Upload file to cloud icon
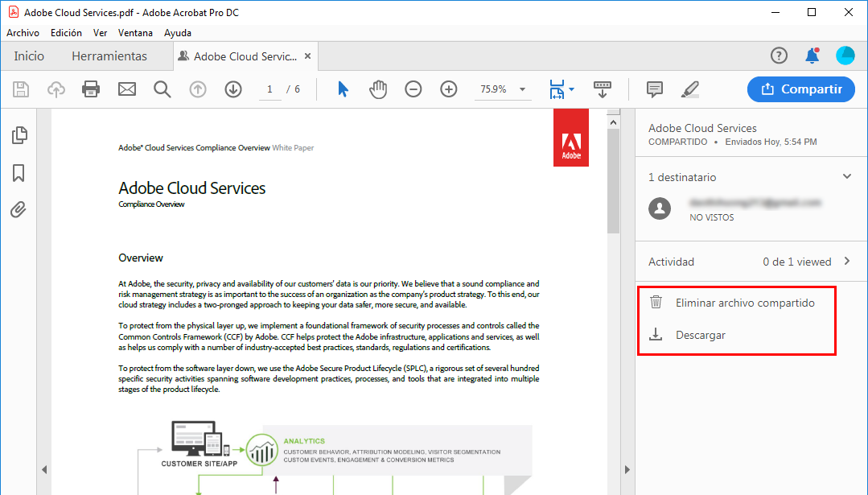Image resolution: width=868 pixels, height=495 pixels. (56, 89)
